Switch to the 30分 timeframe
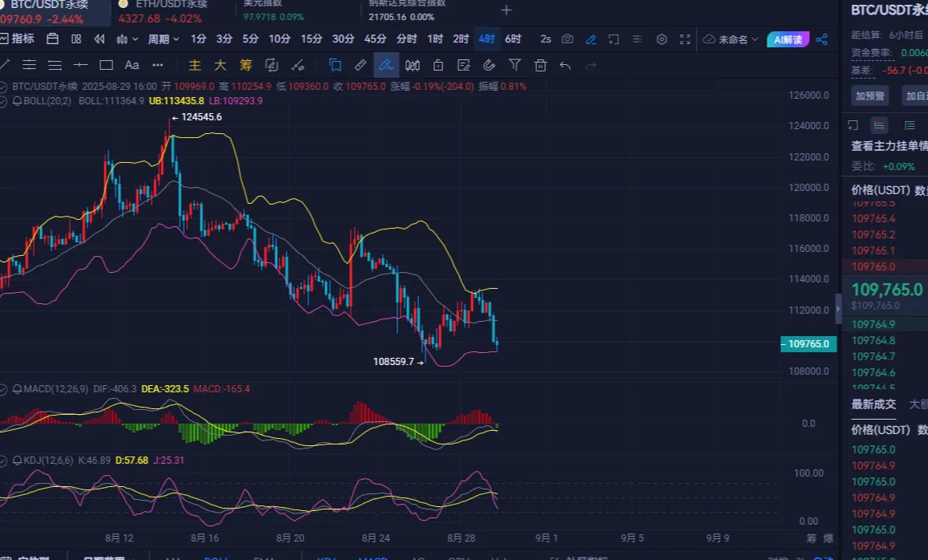 click(x=344, y=39)
